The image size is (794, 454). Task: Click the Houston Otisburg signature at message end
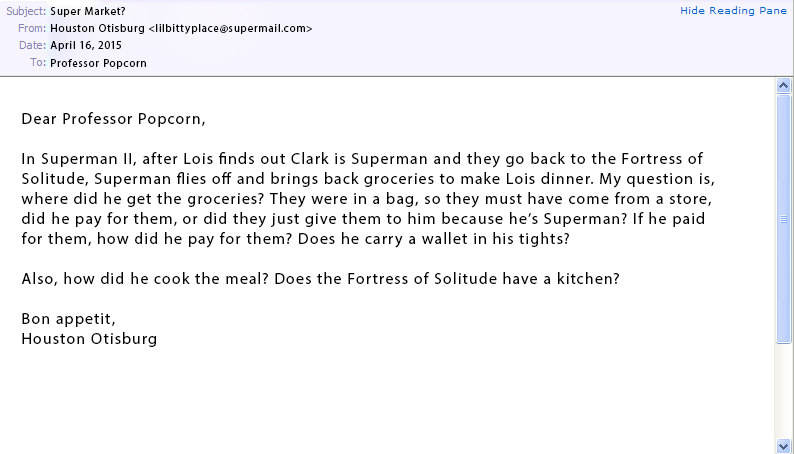(89, 338)
